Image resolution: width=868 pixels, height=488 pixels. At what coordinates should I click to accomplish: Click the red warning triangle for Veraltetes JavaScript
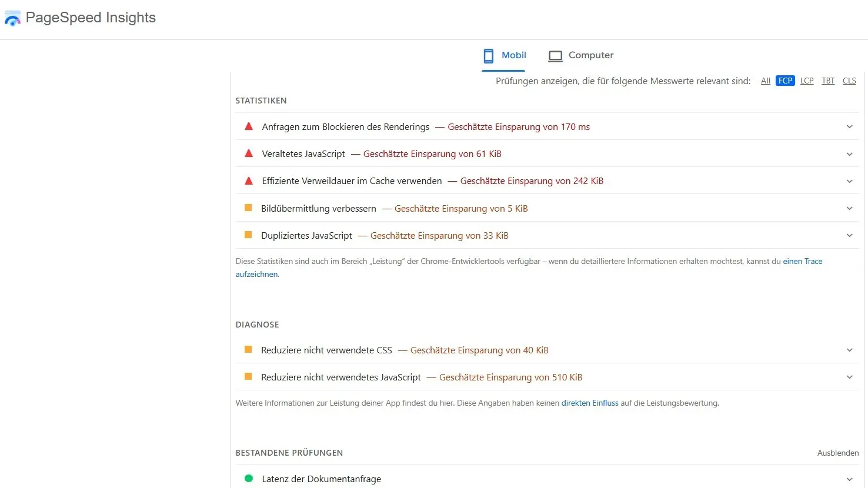tap(248, 153)
